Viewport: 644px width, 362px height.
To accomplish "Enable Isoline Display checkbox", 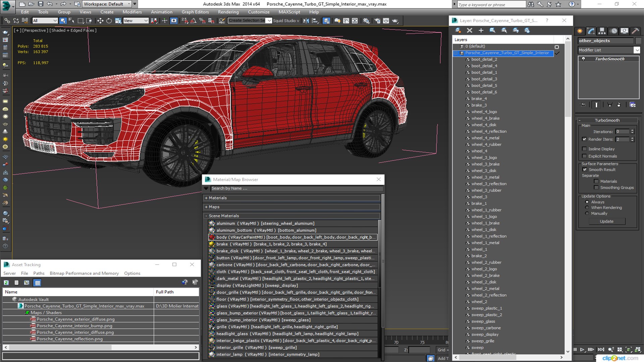I will click(x=584, y=149).
